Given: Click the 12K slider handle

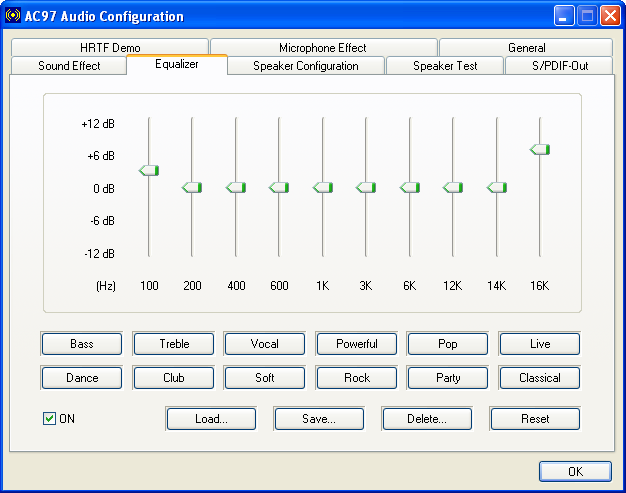Looking at the screenshot, I should click(453, 188).
